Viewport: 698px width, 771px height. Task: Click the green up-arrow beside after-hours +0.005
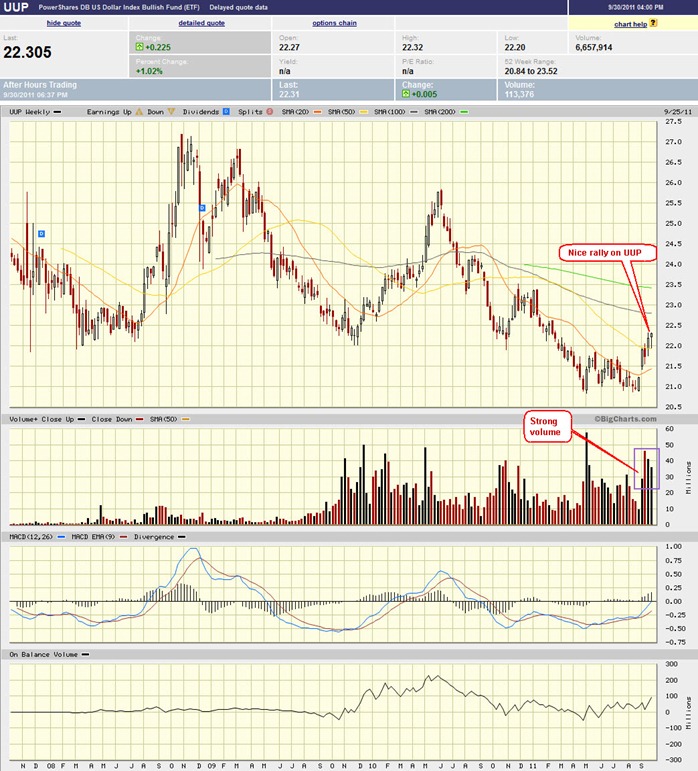click(406, 94)
